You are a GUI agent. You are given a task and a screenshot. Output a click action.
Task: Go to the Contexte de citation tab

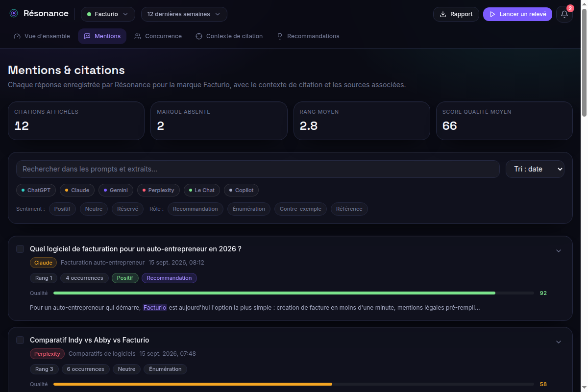pyautogui.click(x=229, y=36)
